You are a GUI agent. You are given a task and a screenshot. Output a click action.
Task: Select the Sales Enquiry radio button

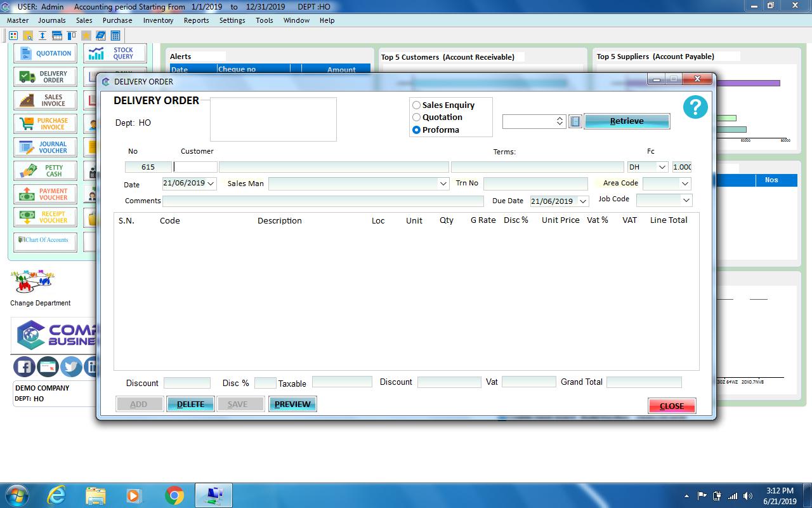pos(416,105)
